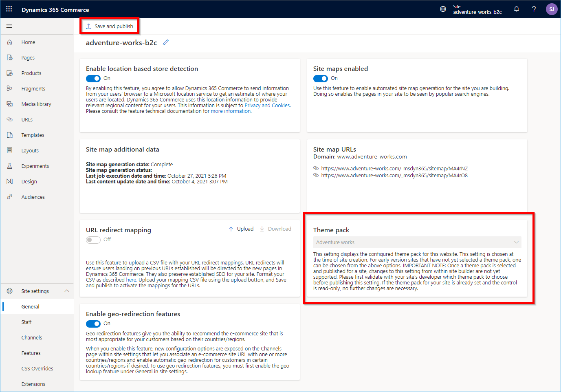
Task: Select Channels under Site settings
Action: [x=32, y=338]
